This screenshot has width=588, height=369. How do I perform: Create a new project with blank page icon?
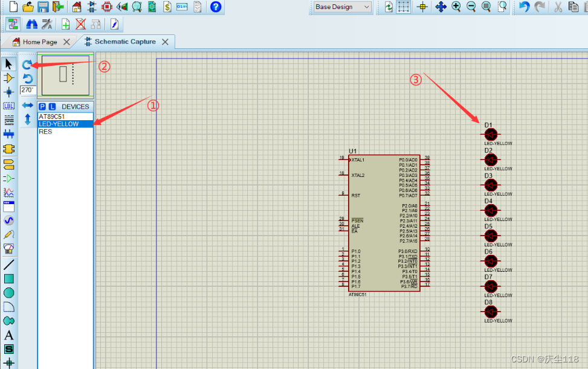[13, 7]
